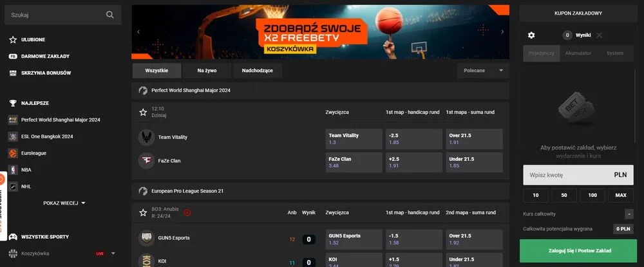Select Akumulator bet type tab

pyautogui.click(x=578, y=53)
